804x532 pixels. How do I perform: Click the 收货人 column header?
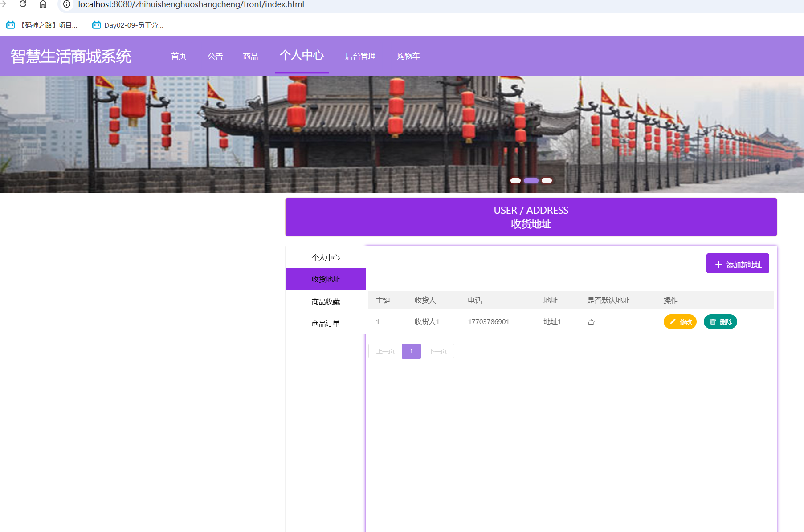[x=425, y=300]
